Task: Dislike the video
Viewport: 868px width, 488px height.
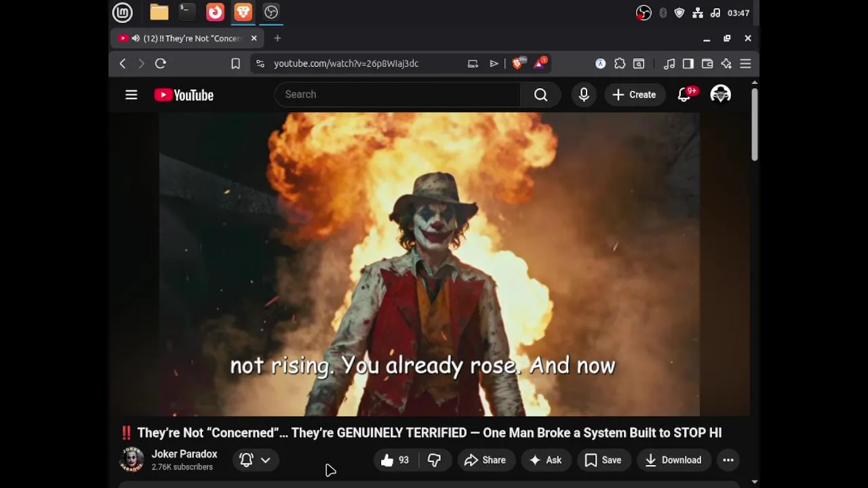Action: [x=435, y=460]
